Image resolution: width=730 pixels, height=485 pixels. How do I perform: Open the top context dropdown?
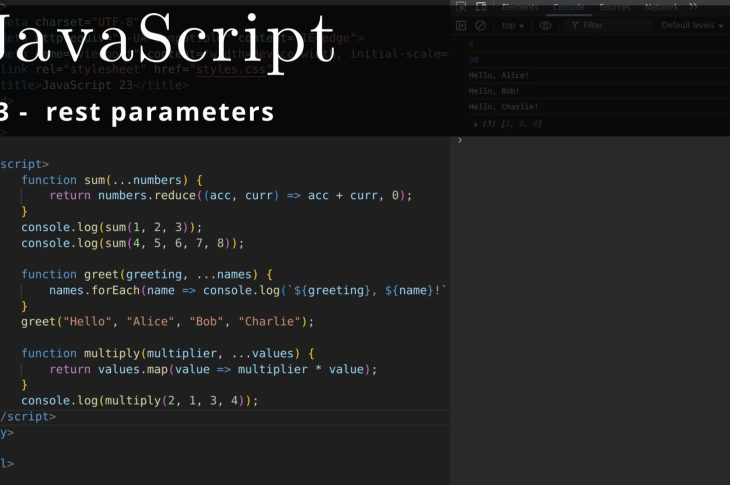[513, 25]
